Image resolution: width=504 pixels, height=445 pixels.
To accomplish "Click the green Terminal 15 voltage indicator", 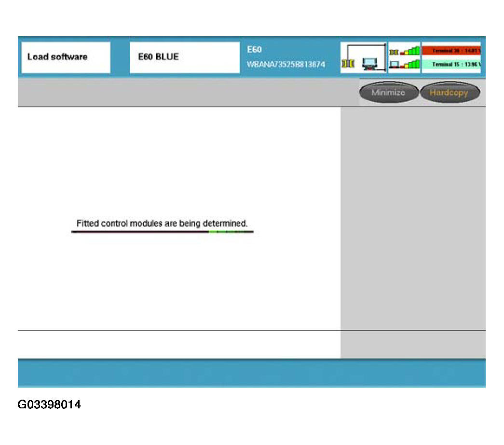I will [x=451, y=64].
